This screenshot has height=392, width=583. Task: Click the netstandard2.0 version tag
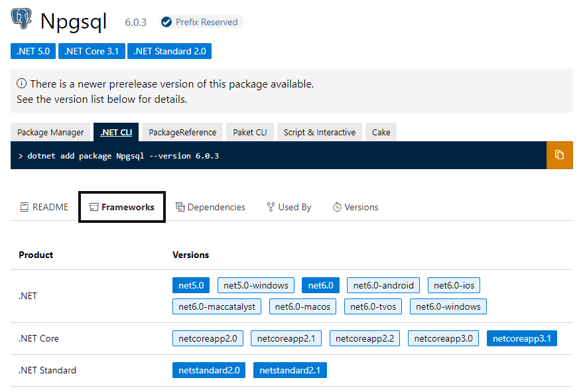(209, 370)
